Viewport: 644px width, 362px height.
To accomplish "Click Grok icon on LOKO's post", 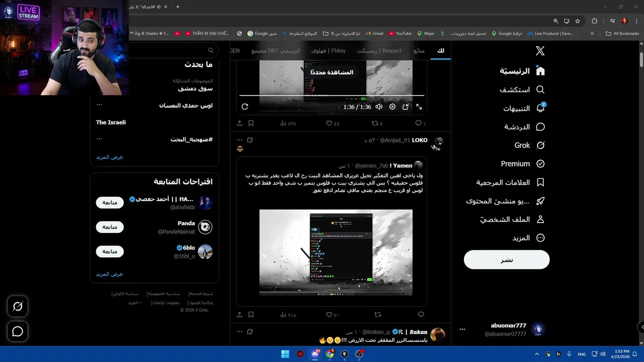I will (x=250, y=140).
